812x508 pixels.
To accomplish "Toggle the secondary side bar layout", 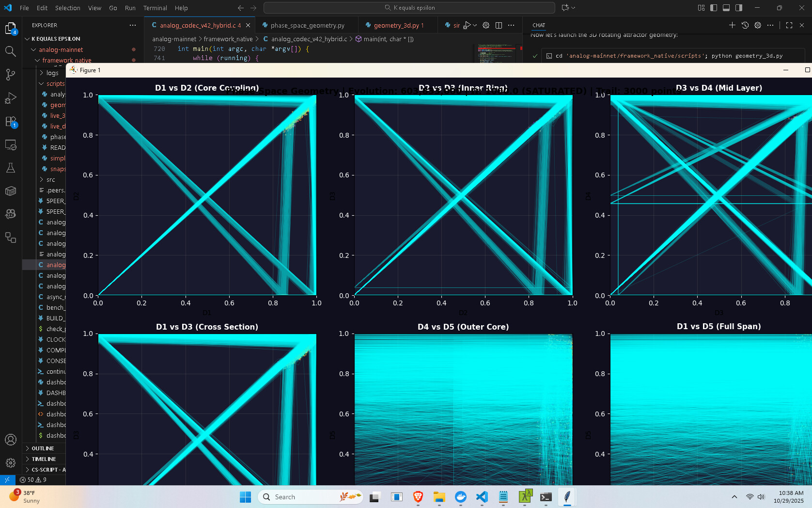I will pos(739,8).
